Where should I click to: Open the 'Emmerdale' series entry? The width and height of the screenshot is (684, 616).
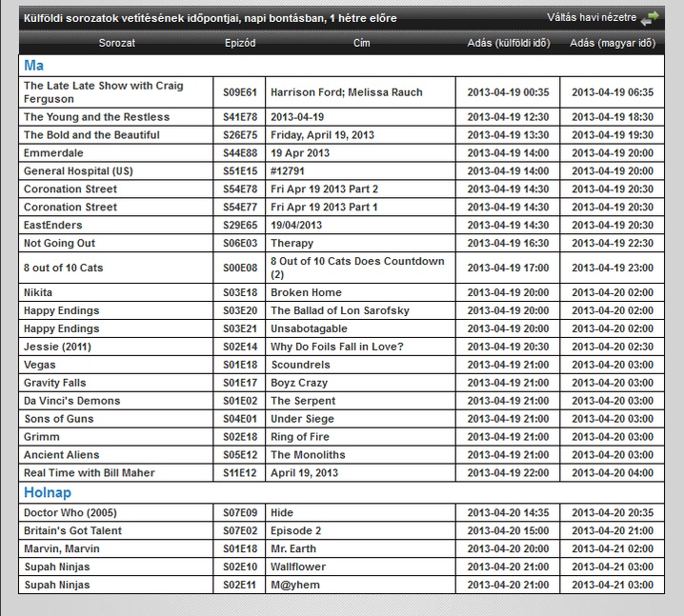coord(53,152)
